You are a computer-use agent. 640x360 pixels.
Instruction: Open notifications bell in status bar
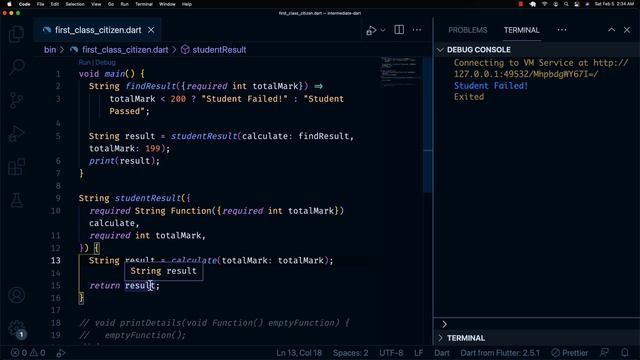click(x=624, y=353)
